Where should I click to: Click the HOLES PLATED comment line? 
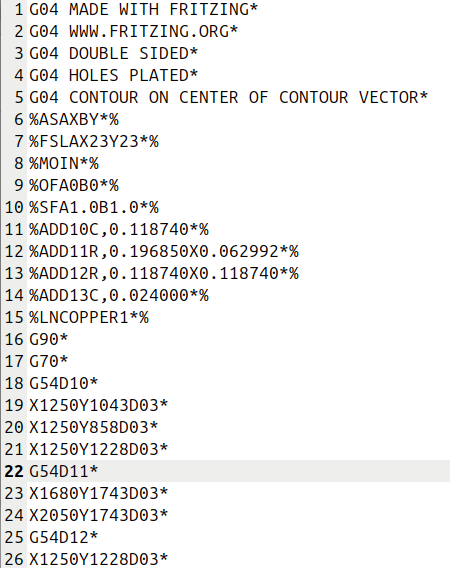tap(113, 75)
